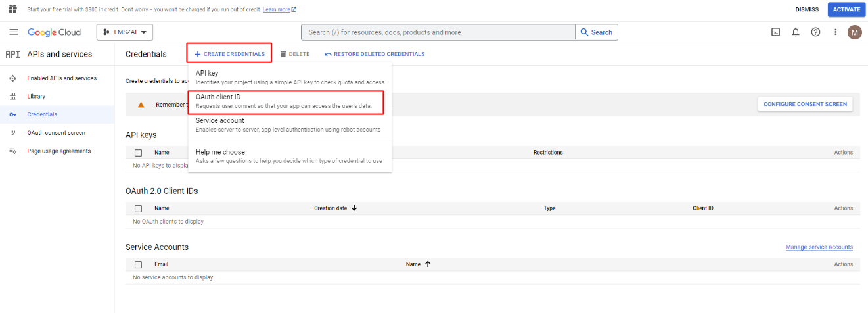The width and height of the screenshot is (868, 313).
Task: Open Create Credentials dropdown
Action: pyautogui.click(x=229, y=54)
